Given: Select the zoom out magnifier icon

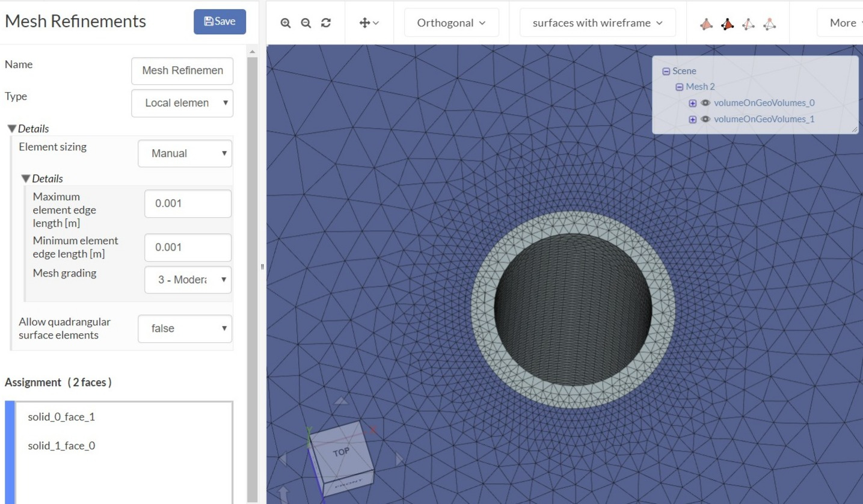Looking at the screenshot, I should click(306, 22).
